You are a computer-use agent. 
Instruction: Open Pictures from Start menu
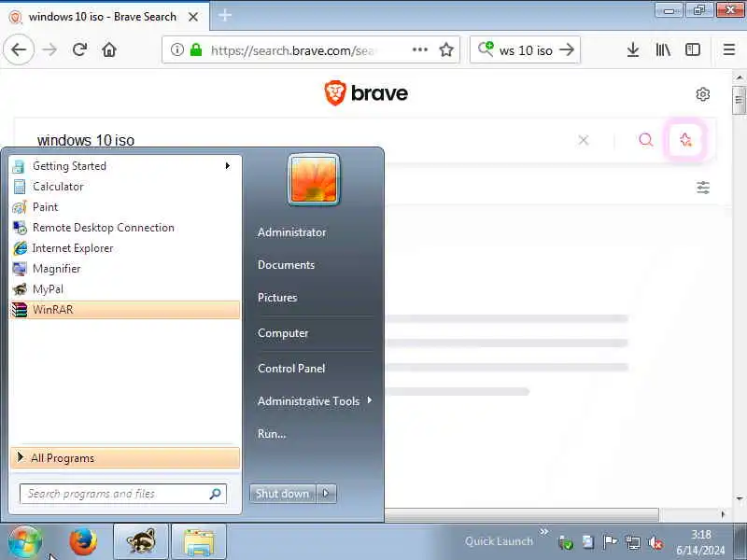(277, 298)
